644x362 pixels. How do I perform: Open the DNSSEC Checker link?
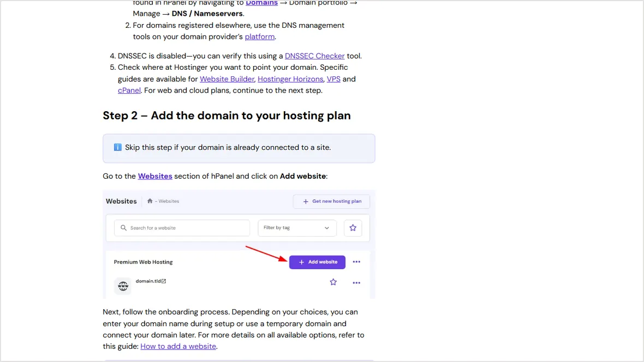coord(314,56)
